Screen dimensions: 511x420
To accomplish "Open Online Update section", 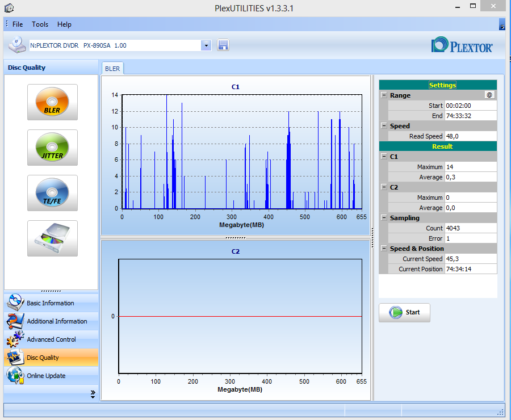I will click(x=51, y=376).
